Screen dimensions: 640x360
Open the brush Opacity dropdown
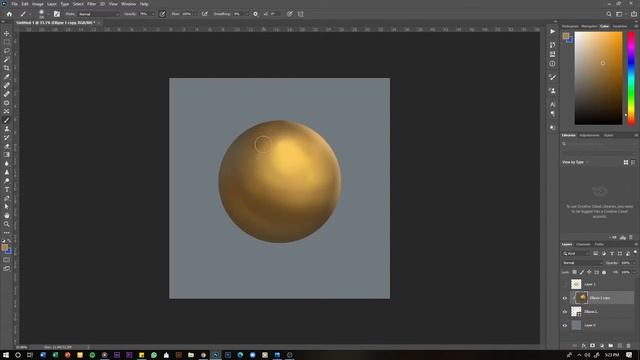[x=153, y=14]
